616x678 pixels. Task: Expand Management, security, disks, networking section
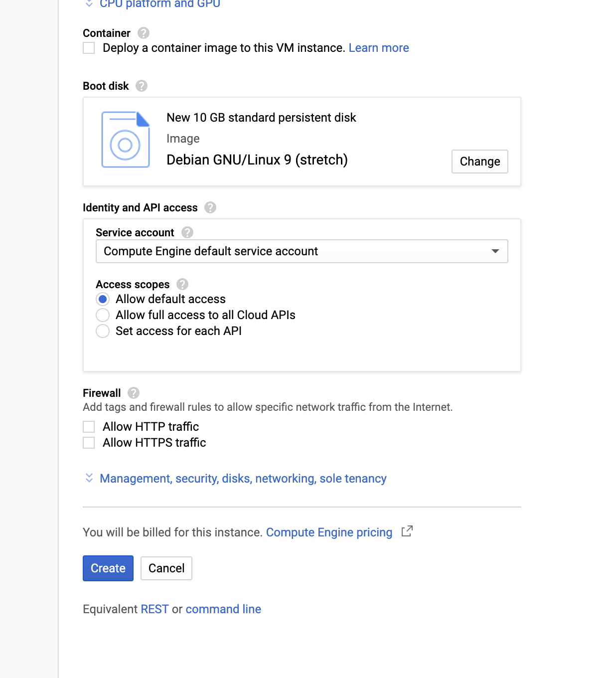(x=243, y=479)
